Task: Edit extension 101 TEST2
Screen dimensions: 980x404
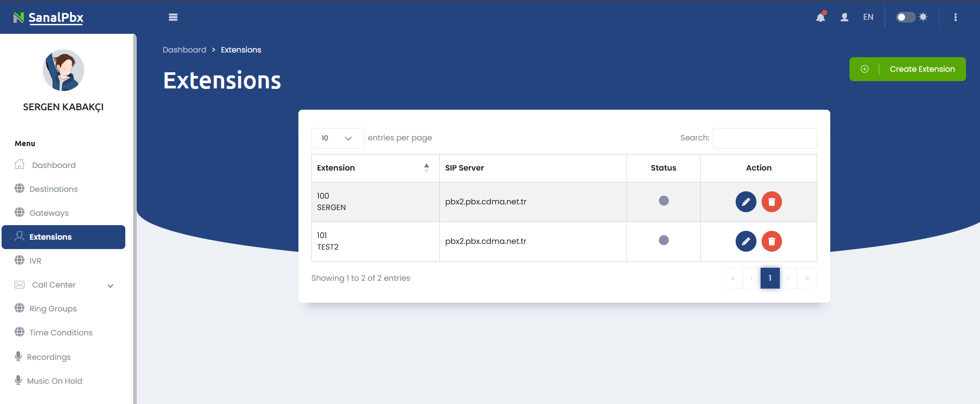Action: (x=746, y=241)
